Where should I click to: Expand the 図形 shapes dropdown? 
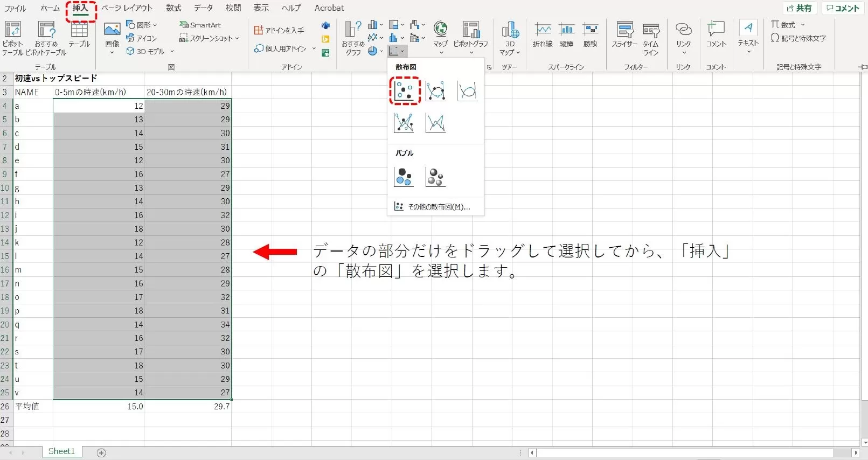click(x=142, y=25)
